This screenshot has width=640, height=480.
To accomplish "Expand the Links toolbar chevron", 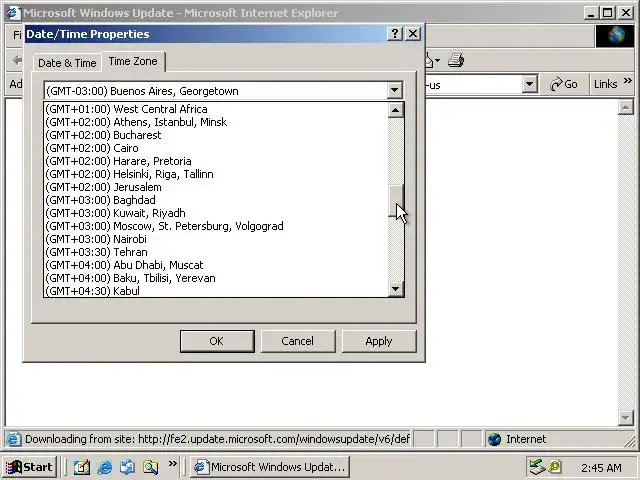I will [x=628, y=80].
